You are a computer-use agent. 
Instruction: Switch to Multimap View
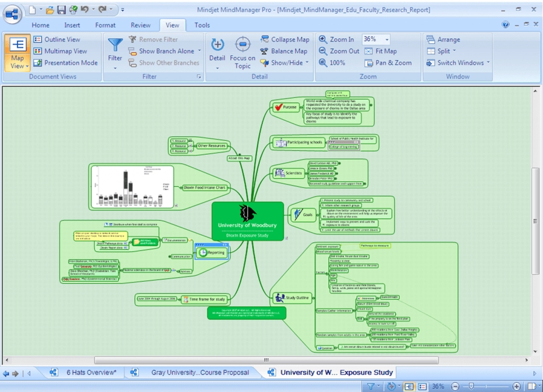[x=60, y=51]
